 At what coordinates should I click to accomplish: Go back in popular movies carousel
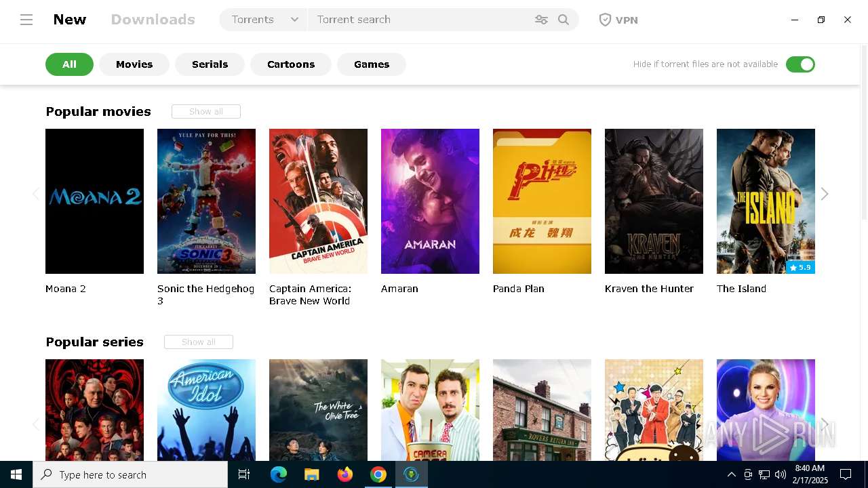pyautogui.click(x=35, y=194)
